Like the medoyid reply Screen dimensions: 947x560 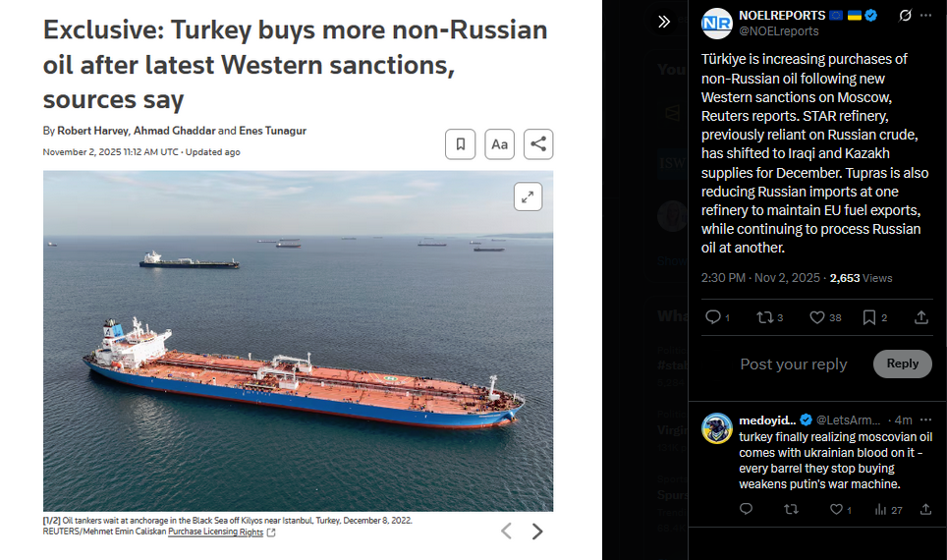(x=840, y=510)
